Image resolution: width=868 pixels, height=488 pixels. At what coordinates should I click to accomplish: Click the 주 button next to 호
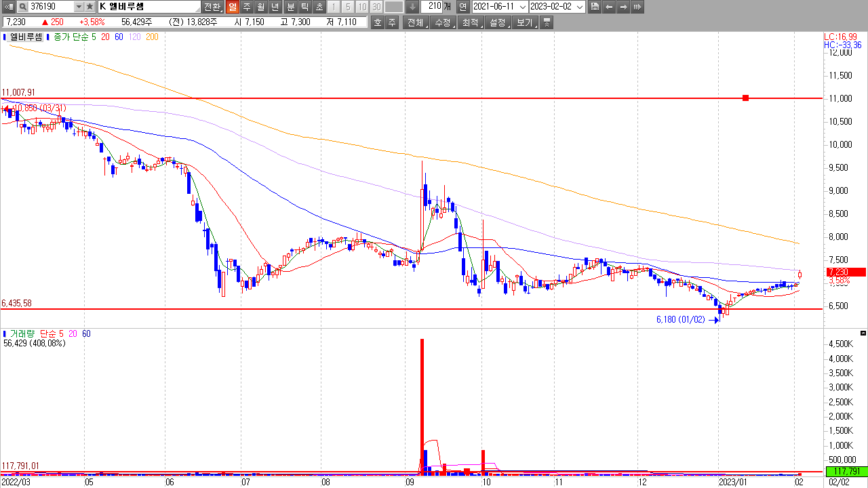coord(392,22)
